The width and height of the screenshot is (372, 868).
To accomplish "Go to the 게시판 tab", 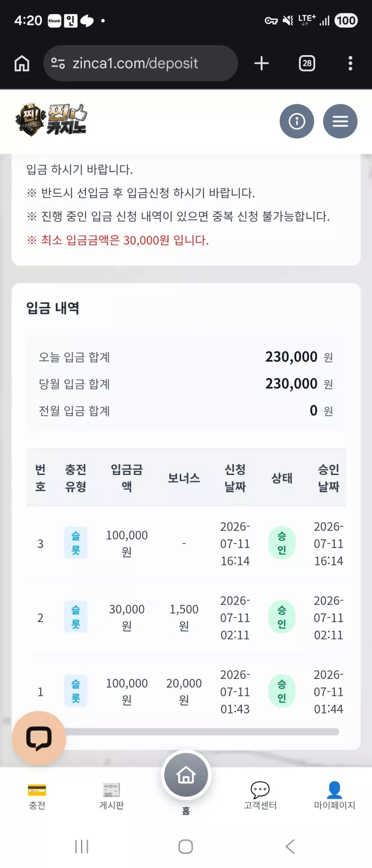I will point(112,796).
